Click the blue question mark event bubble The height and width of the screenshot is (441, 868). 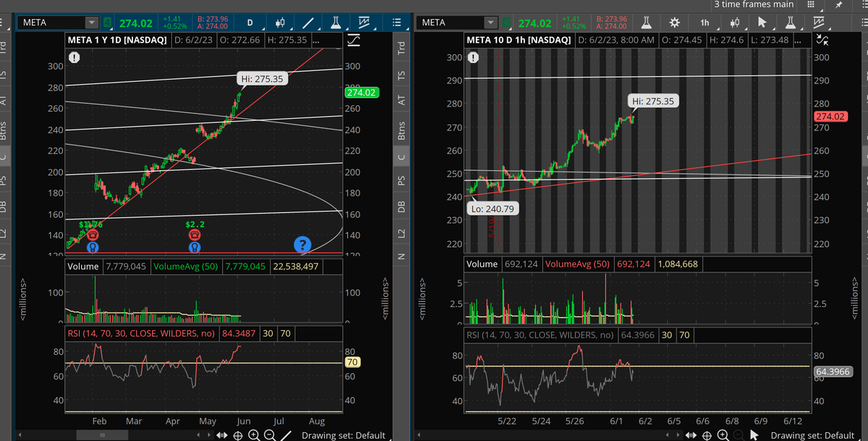click(x=303, y=245)
